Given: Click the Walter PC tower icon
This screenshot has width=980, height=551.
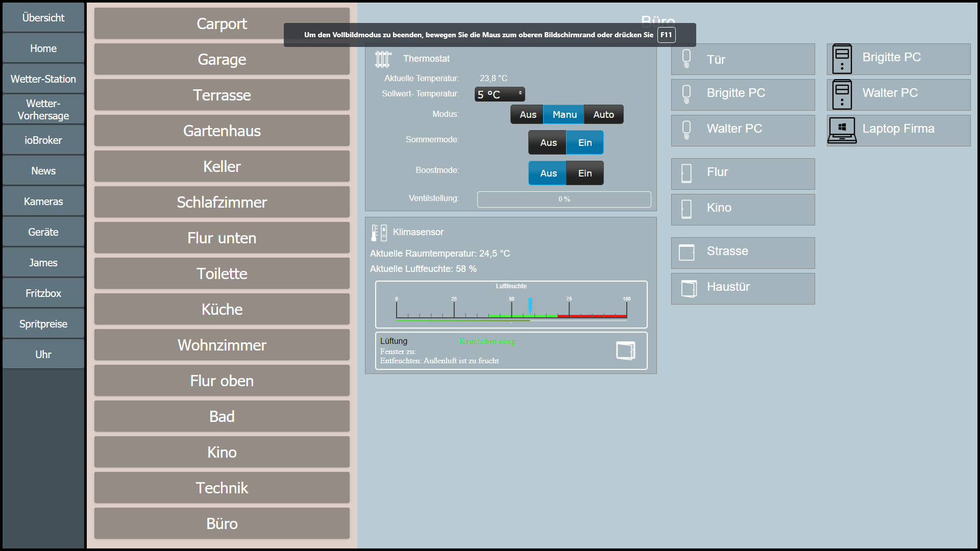Looking at the screenshot, I should [842, 94].
